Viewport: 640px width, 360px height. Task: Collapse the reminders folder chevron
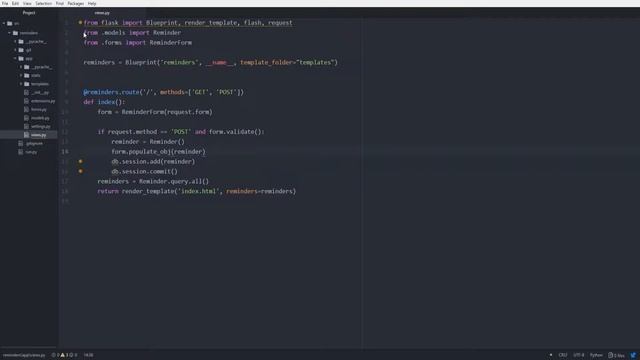coord(9,33)
